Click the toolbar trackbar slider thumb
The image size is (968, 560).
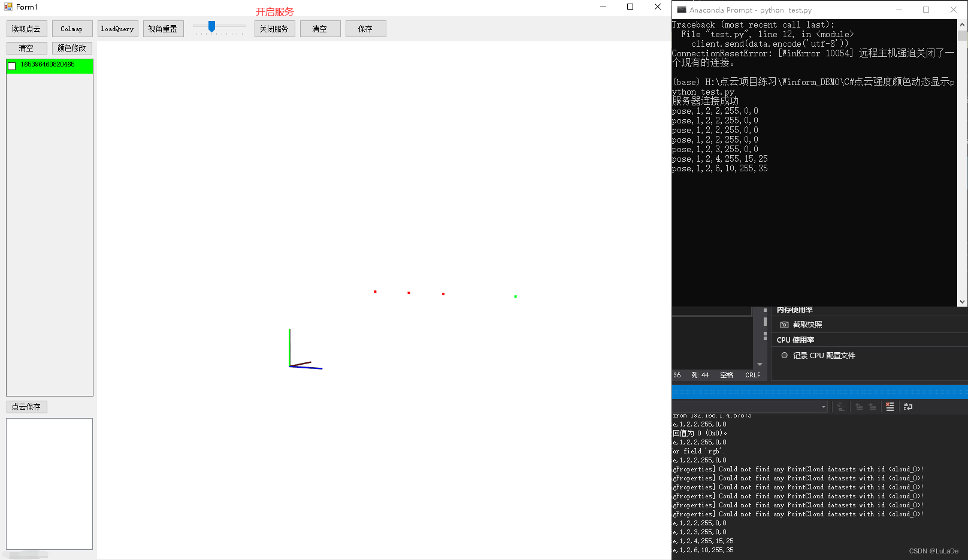211,26
